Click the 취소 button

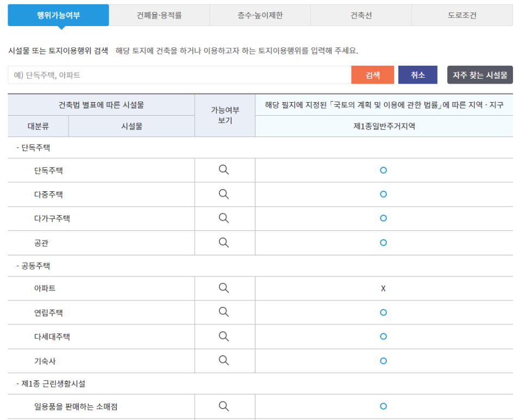tap(417, 74)
